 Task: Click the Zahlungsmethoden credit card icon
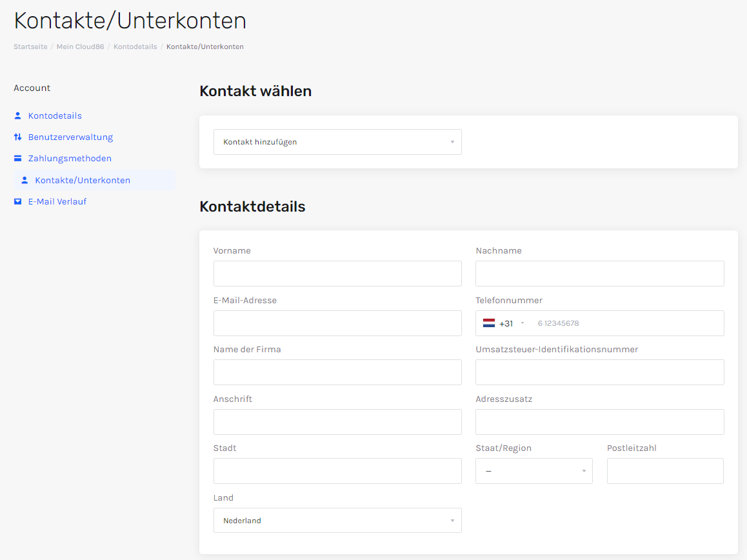point(18,159)
